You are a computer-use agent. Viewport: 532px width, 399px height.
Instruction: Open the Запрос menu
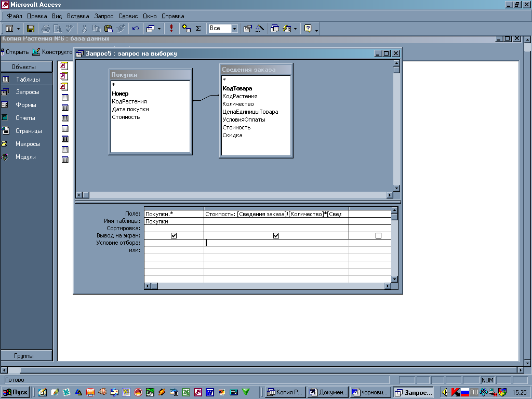tap(103, 16)
